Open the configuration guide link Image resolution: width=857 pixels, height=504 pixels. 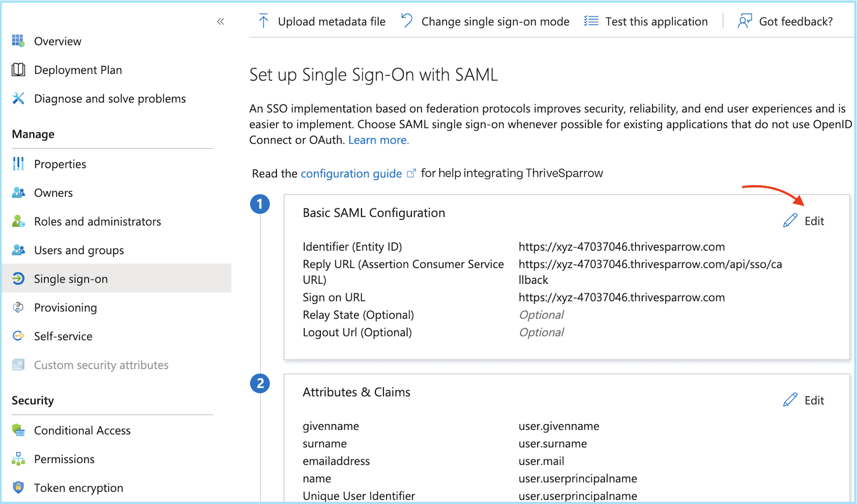tap(351, 174)
